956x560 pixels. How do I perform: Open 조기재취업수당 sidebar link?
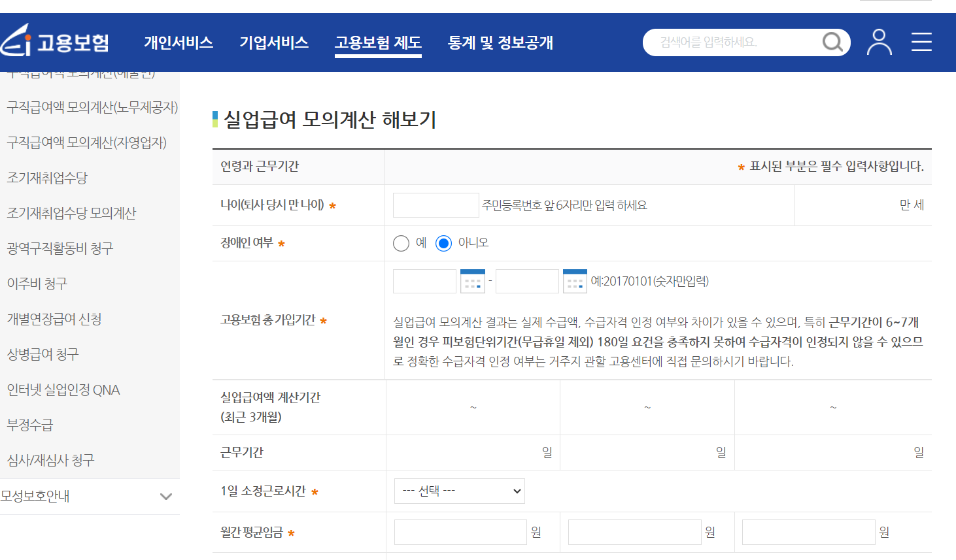click(x=47, y=178)
